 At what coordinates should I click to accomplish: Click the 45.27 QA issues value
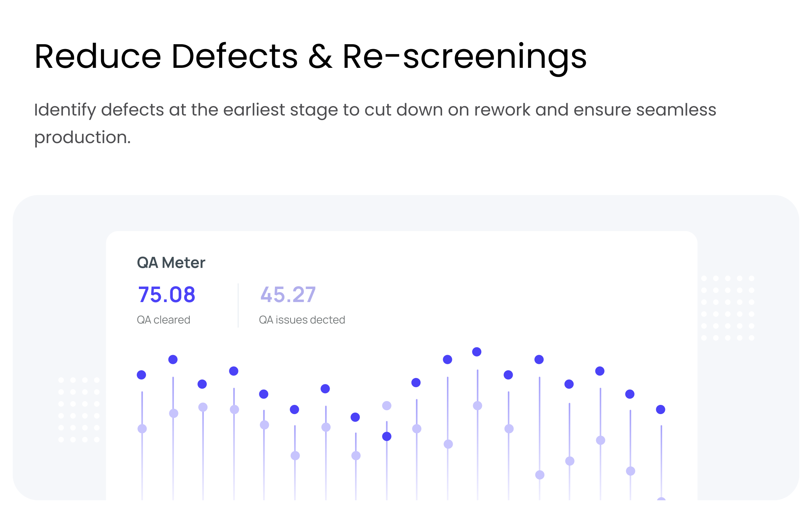click(x=288, y=295)
